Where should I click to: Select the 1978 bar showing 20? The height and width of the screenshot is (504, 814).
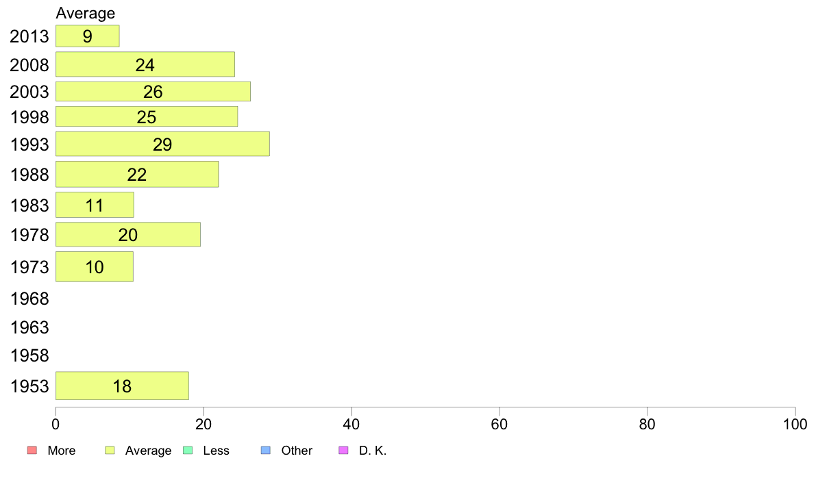point(128,235)
